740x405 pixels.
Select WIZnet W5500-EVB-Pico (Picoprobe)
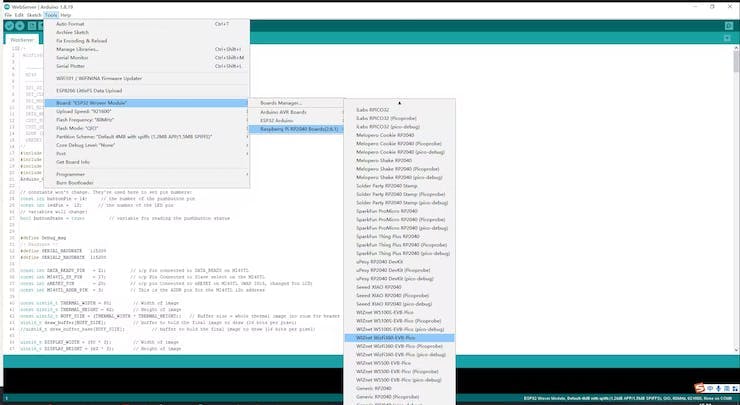tap(399, 371)
